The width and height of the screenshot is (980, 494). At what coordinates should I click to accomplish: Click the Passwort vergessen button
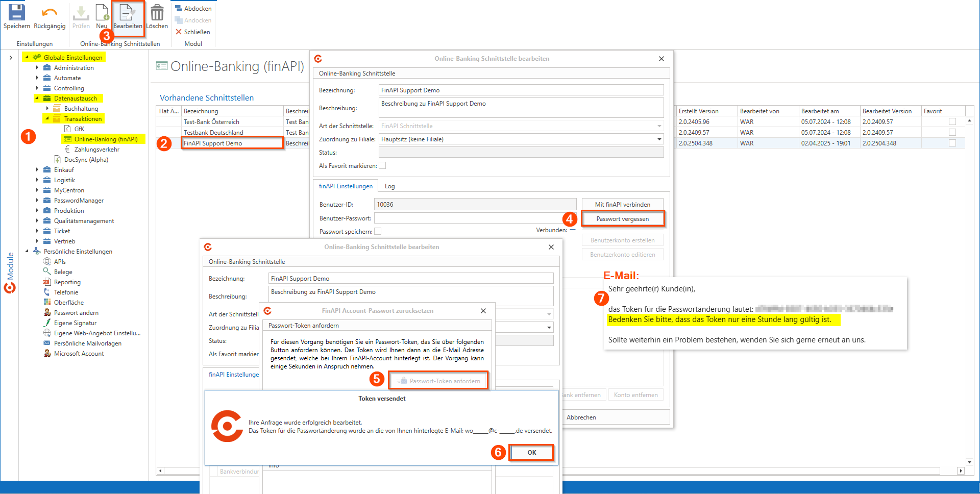(x=622, y=219)
